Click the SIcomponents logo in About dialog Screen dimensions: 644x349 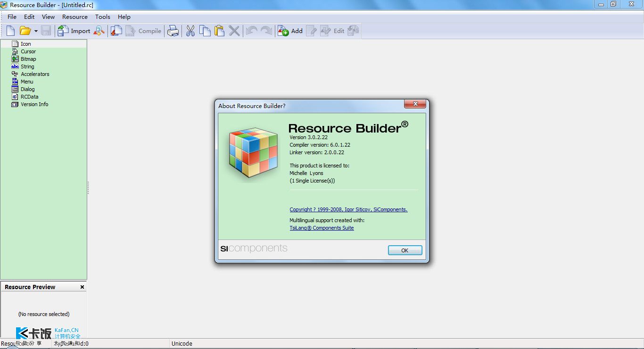254,249
